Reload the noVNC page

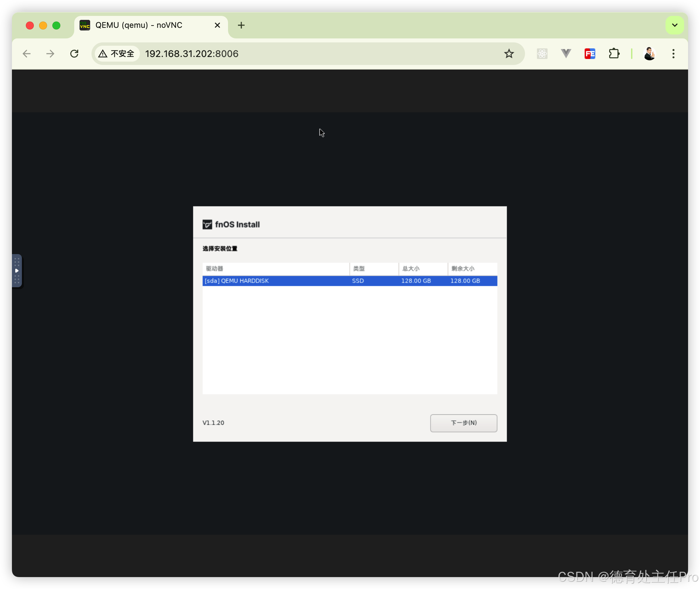(x=74, y=54)
